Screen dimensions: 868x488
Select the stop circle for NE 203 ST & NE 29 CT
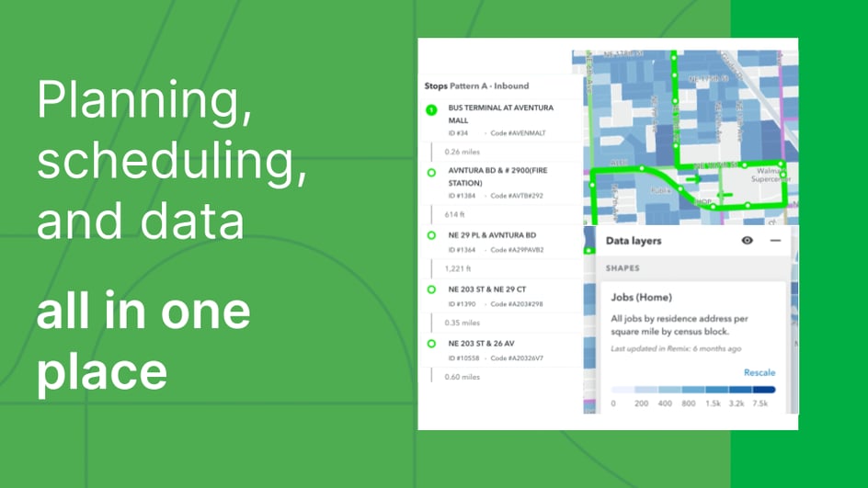(431, 289)
